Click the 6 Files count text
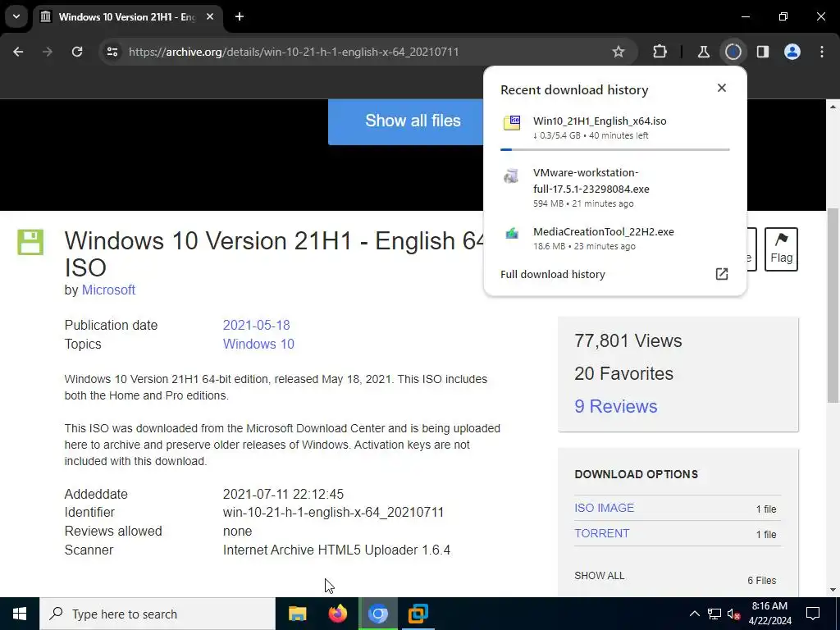 click(762, 581)
